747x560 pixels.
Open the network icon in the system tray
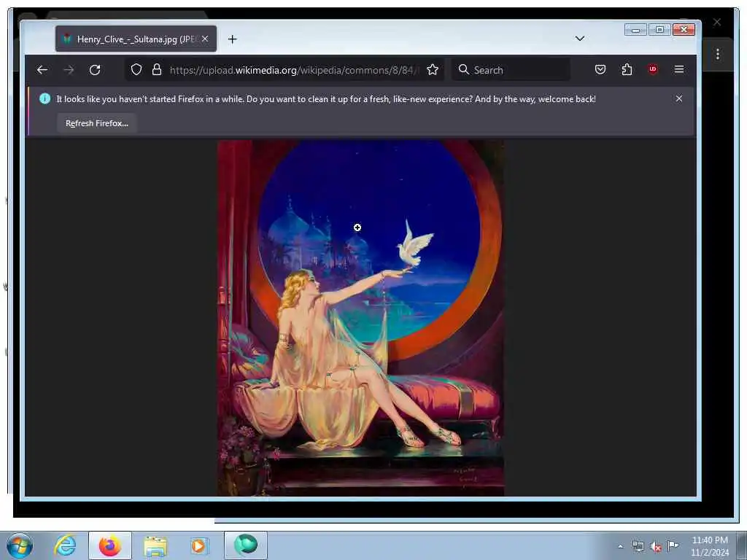coord(638,546)
